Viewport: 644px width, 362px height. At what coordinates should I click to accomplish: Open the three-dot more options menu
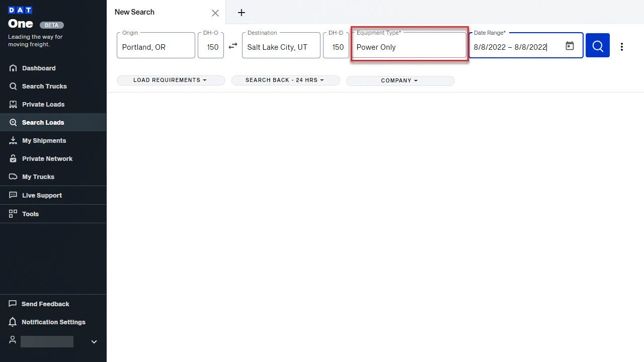pyautogui.click(x=622, y=47)
